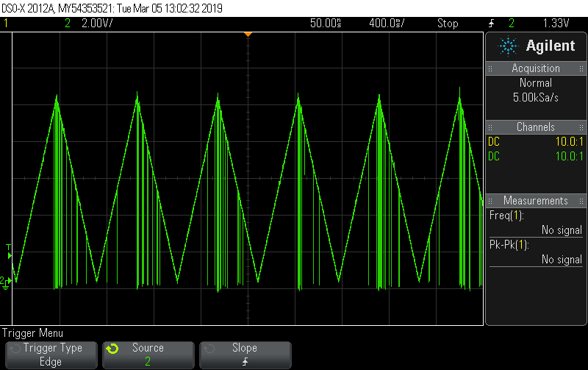Click the Freq(1) measurement label
Image resolution: width=588 pixels, height=370 pixels.
506,216
